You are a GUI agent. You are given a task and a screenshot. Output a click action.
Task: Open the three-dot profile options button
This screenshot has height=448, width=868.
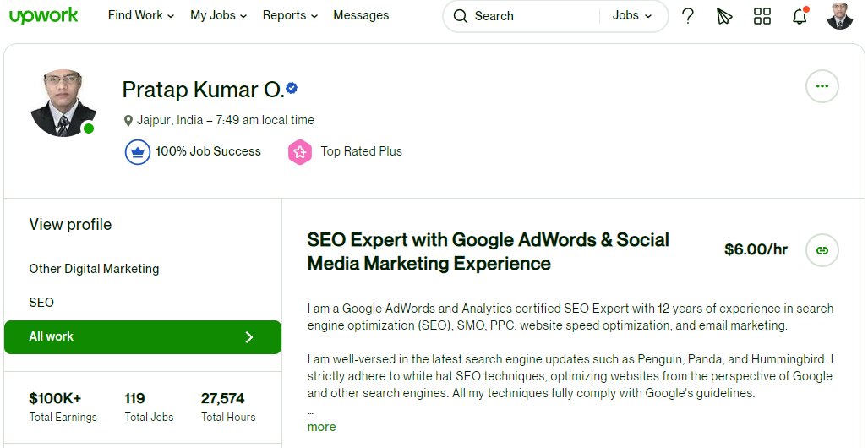coord(822,86)
